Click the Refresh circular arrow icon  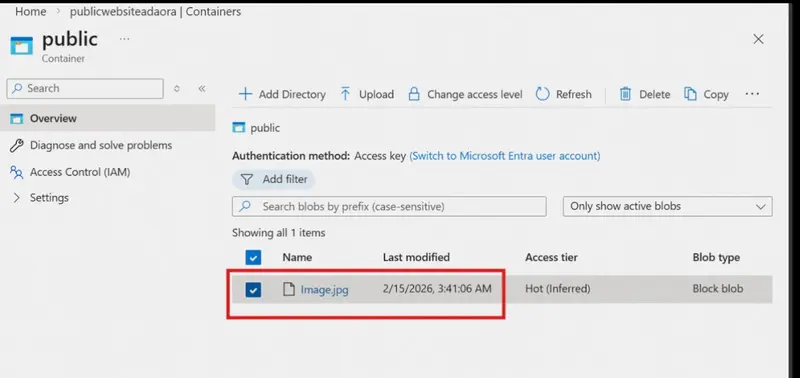[542, 94]
